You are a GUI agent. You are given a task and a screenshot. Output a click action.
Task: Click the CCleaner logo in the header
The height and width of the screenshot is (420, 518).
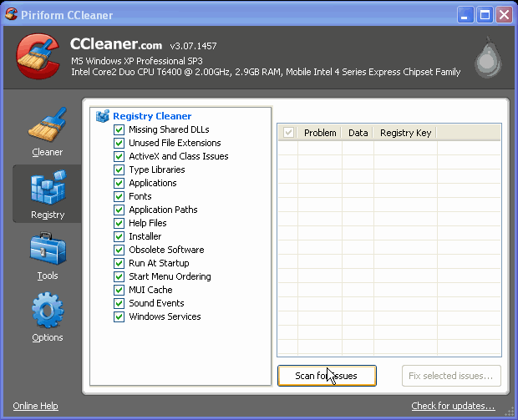(x=38, y=56)
